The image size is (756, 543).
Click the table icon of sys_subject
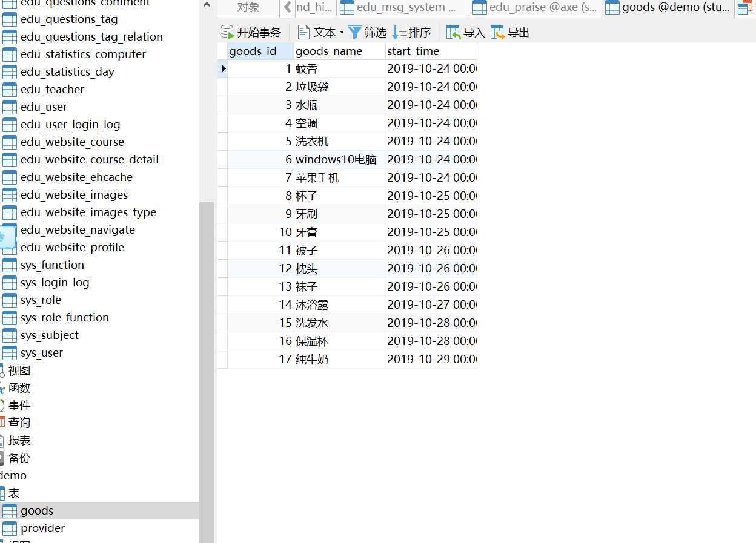(x=10, y=335)
